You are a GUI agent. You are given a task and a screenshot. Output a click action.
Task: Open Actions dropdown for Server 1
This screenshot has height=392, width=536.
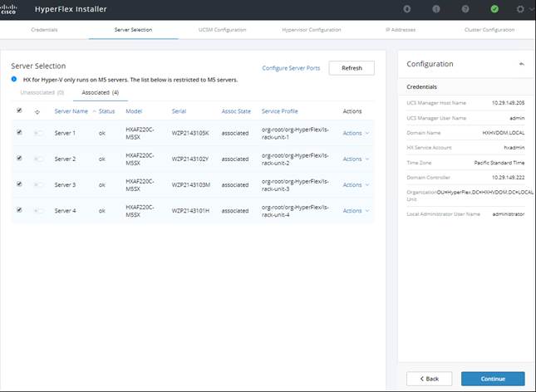(x=356, y=133)
